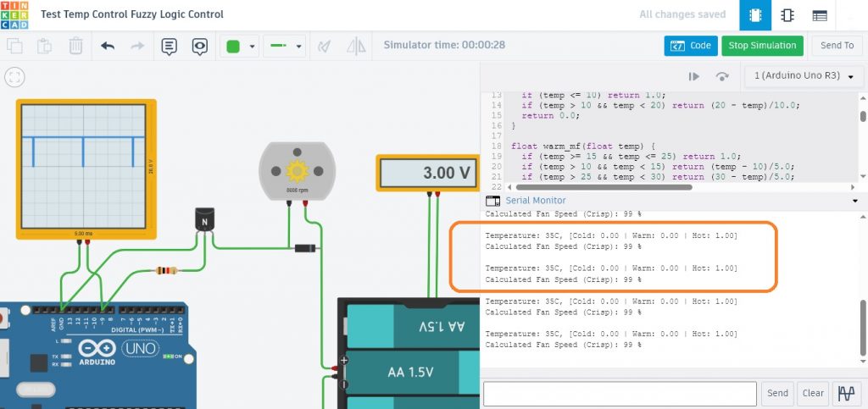Click Simulator time 00:00:28 text

pyautogui.click(x=444, y=45)
